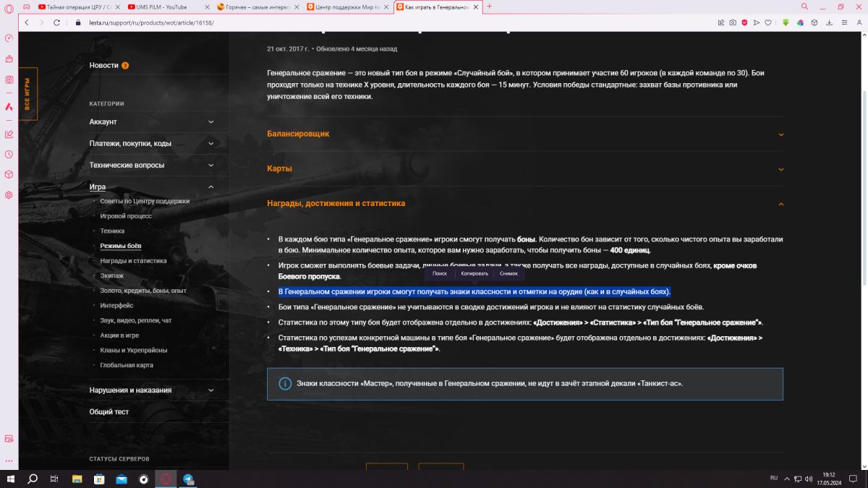Screen dimensions: 868x488
Task: Open 'Общий тест' sidebar link
Action: (109, 411)
